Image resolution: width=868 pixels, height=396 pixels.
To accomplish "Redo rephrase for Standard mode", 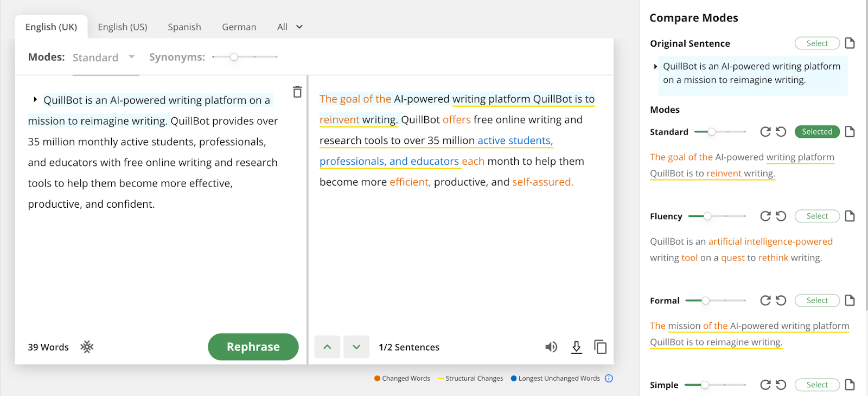I will [765, 132].
